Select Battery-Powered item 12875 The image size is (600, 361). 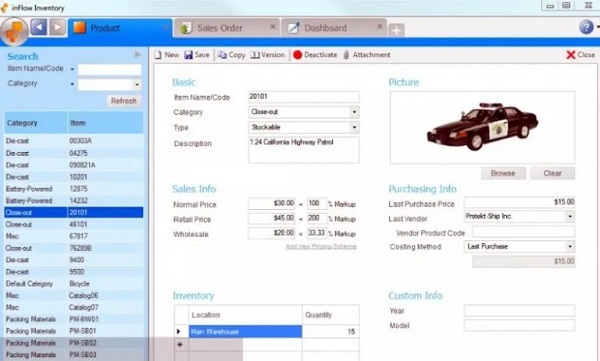[74, 189]
